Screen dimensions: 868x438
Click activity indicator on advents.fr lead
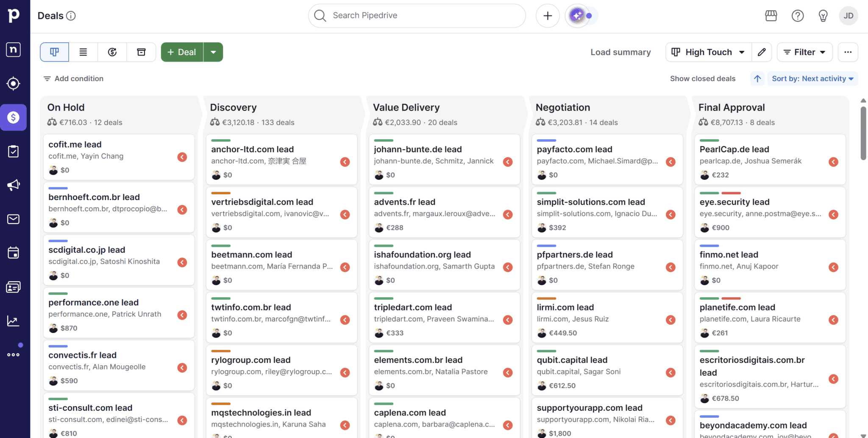(508, 215)
